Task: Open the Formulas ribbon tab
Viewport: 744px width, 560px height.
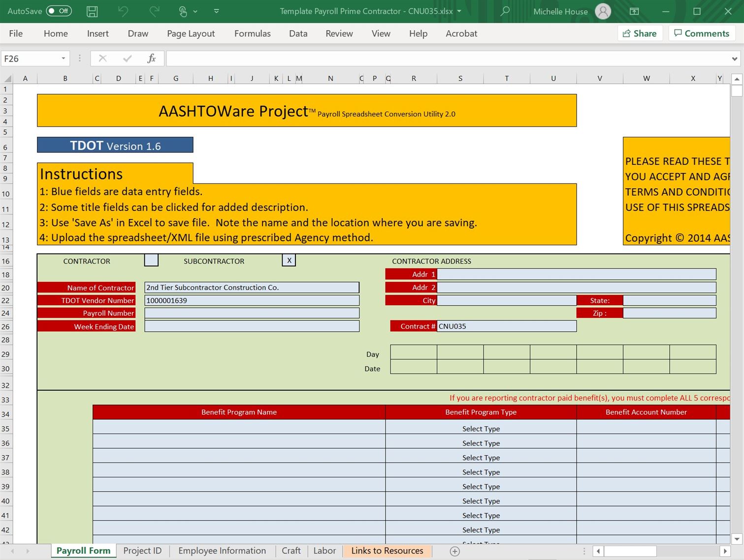Action: [253, 33]
